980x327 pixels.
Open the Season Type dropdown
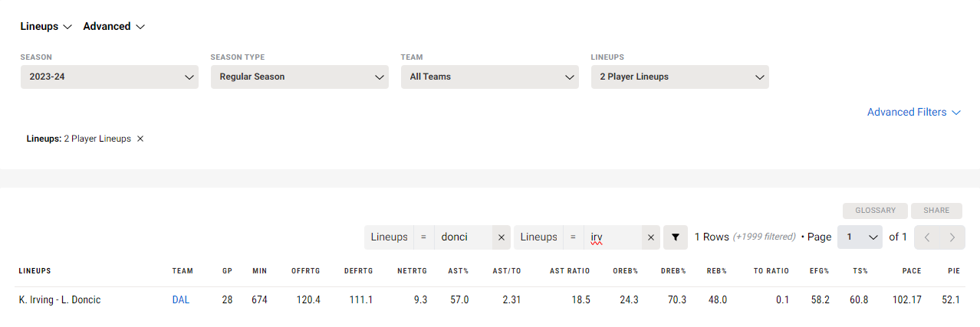(300, 77)
